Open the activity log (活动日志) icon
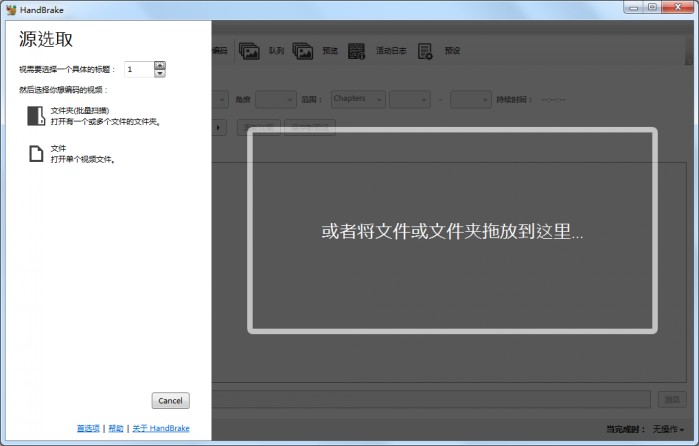The width and height of the screenshot is (699, 446). point(357,50)
